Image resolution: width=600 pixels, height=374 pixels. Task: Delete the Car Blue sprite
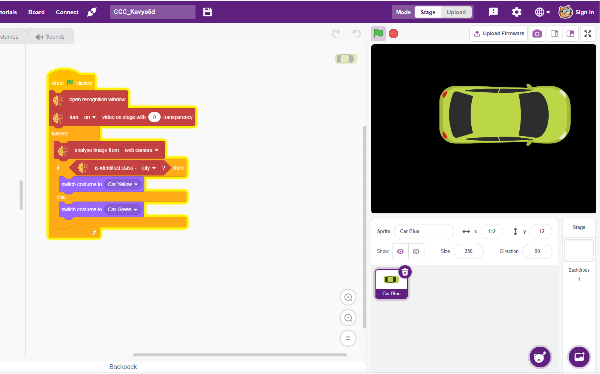tap(405, 272)
